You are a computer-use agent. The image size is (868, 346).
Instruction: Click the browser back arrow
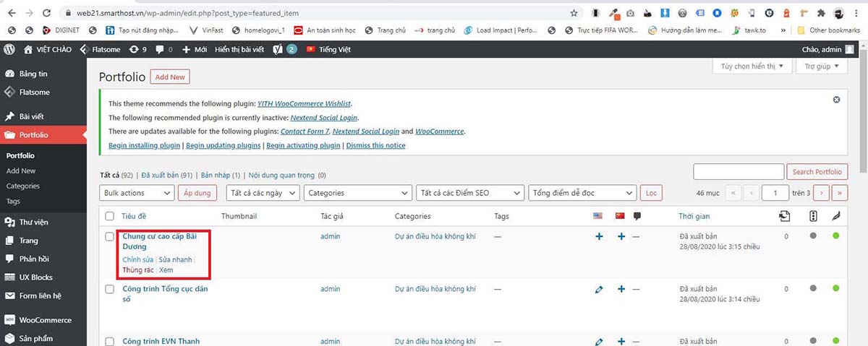(12, 13)
